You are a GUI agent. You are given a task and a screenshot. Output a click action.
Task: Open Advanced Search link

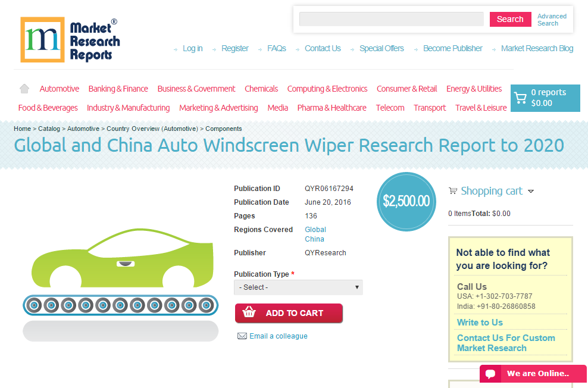(552, 20)
